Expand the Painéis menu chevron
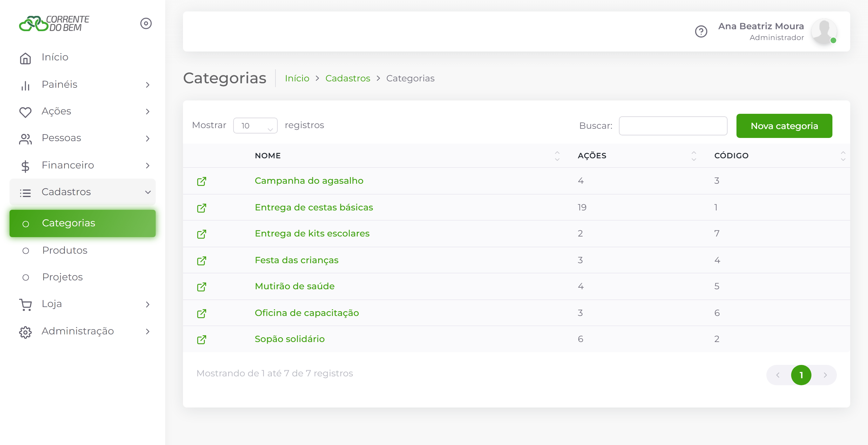 coord(148,85)
